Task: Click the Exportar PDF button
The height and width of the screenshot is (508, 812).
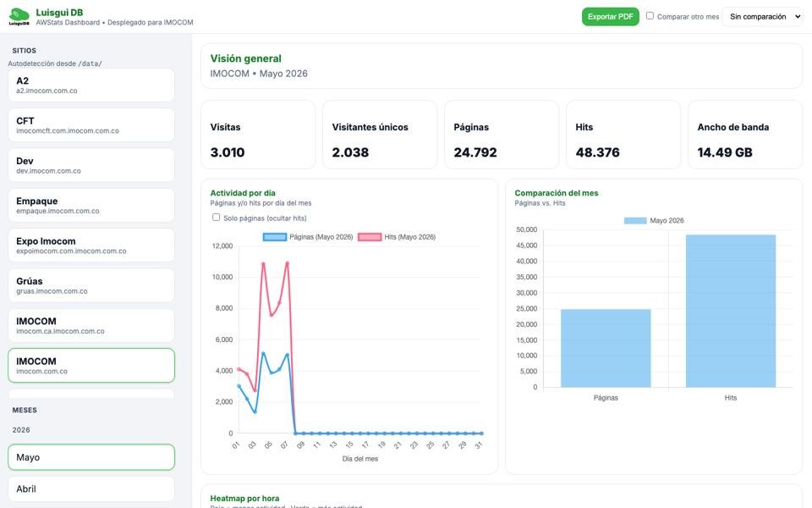Action: [x=610, y=17]
